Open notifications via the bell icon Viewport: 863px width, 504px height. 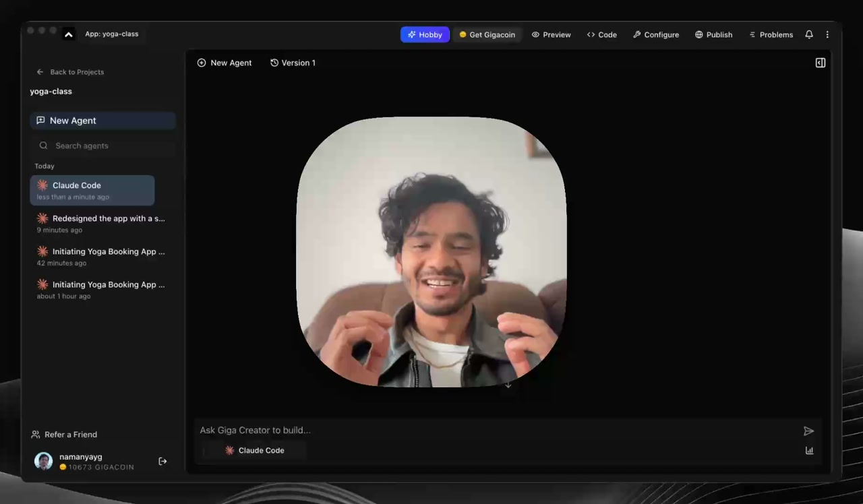pyautogui.click(x=808, y=34)
